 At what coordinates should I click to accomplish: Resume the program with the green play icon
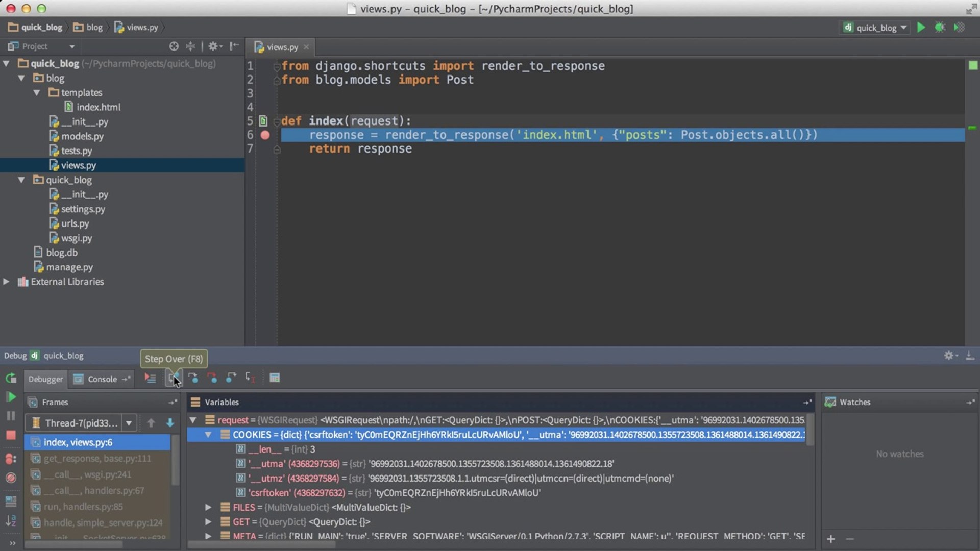point(11,396)
